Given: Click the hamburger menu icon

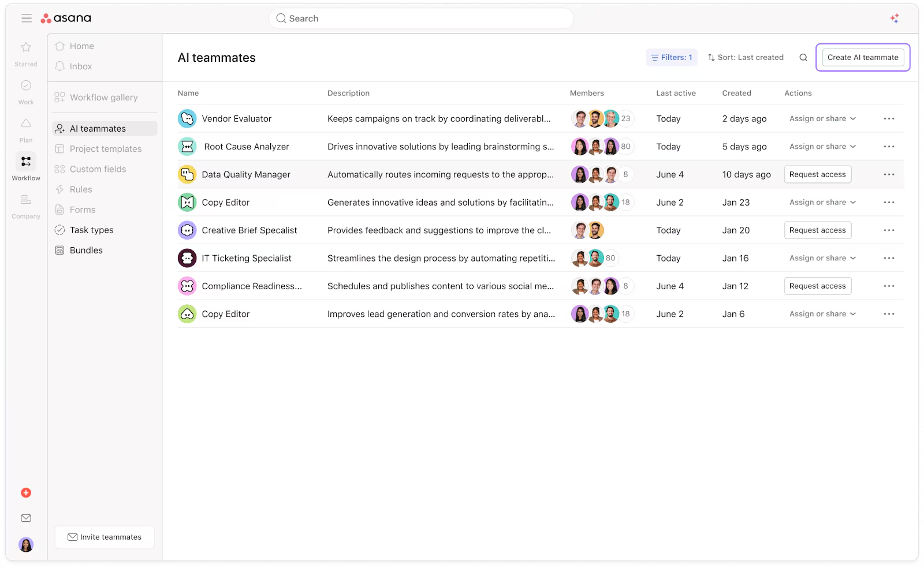Looking at the screenshot, I should pos(27,18).
